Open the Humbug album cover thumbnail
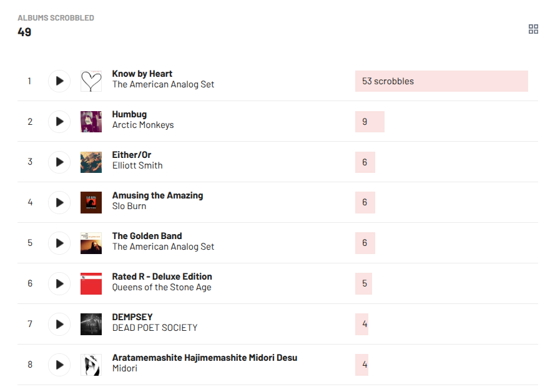The height and width of the screenshot is (392, 545). 91,122
